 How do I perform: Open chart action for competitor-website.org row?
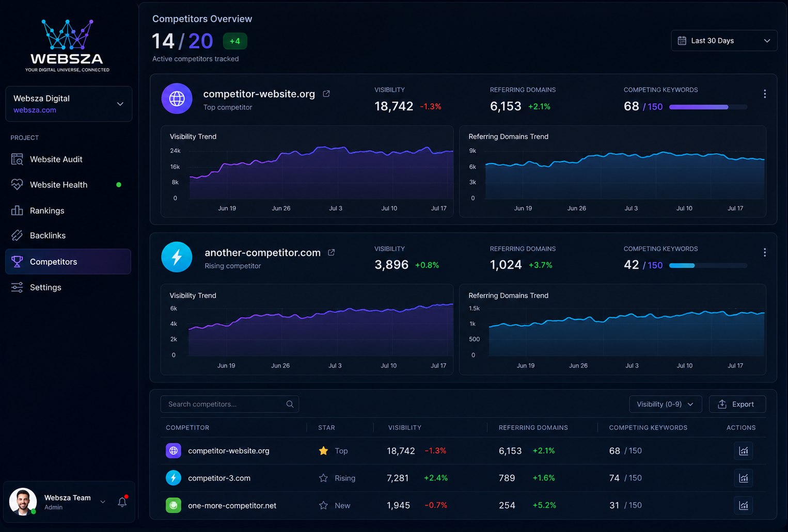click(744, 451)
